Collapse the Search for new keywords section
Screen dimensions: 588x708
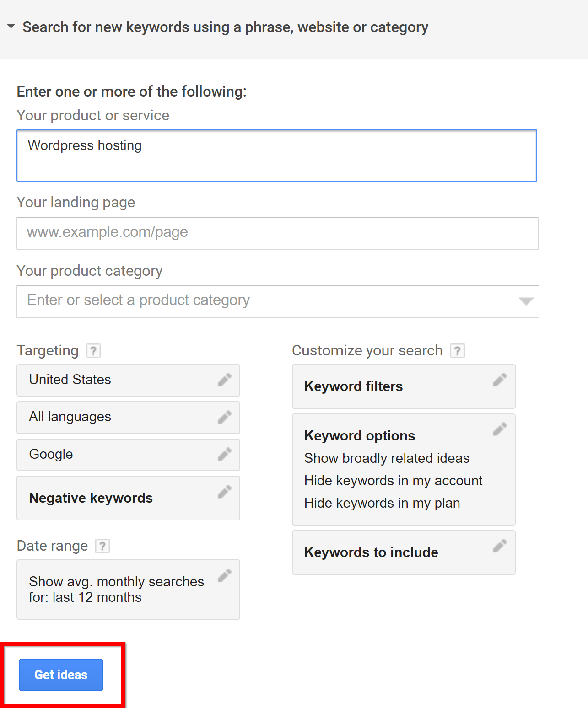11,27
